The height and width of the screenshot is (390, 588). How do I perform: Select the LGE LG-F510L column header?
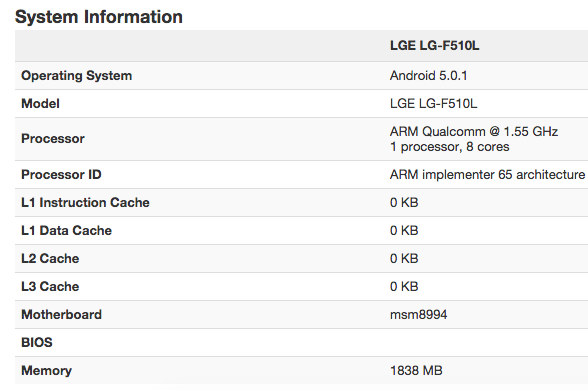point(434,46)
